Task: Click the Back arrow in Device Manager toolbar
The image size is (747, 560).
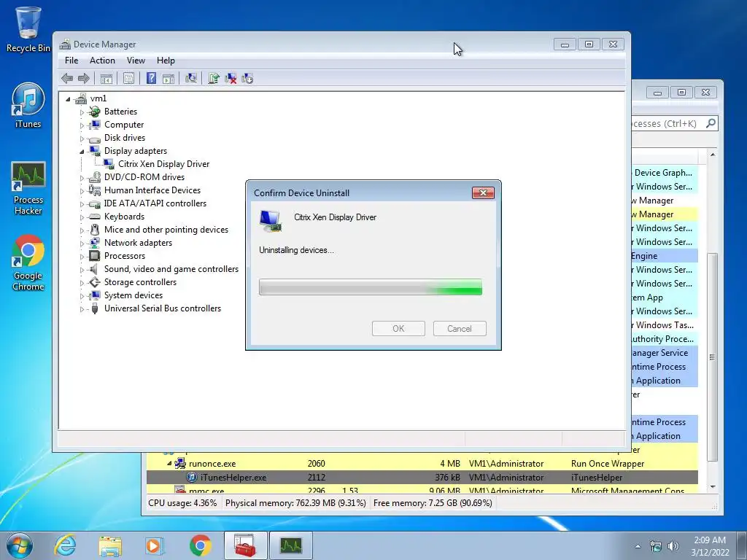Action: 67,79
